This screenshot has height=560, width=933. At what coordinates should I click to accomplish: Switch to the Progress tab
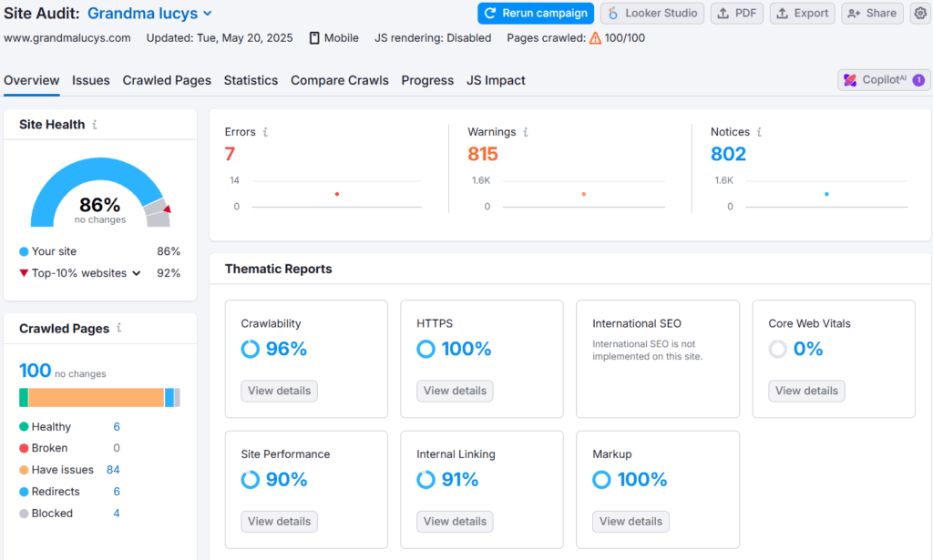tap(427, 80)
